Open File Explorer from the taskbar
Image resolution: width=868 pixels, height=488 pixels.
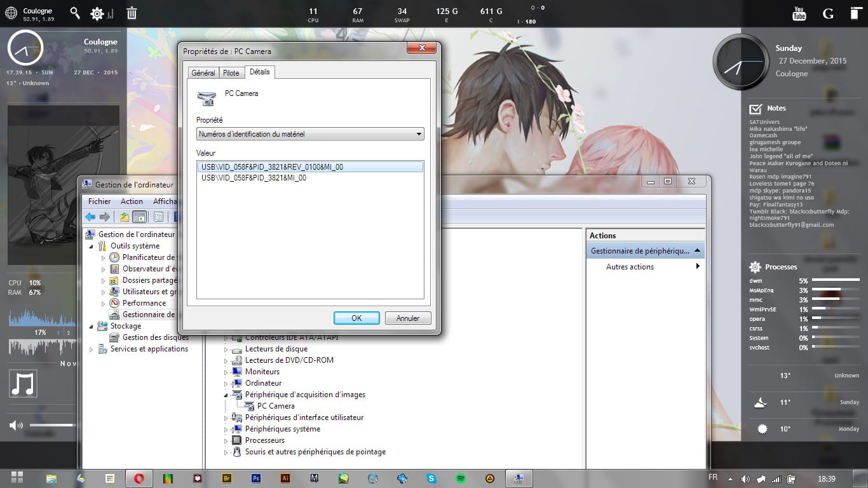pos(51,478)
